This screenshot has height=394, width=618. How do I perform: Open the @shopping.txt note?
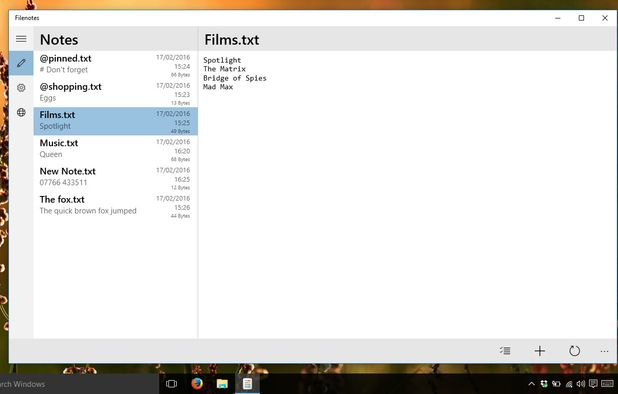(115, 93)
